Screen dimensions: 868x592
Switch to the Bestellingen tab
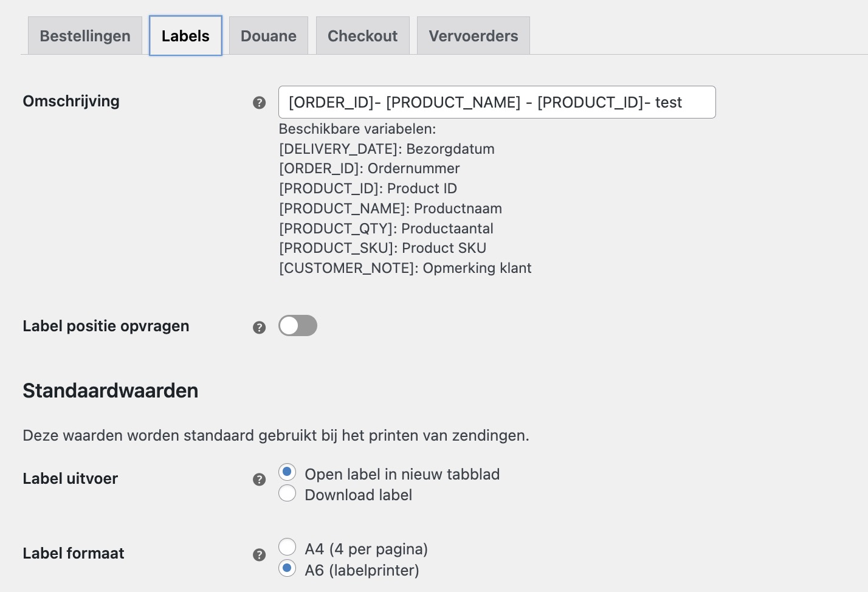point(84,35)
